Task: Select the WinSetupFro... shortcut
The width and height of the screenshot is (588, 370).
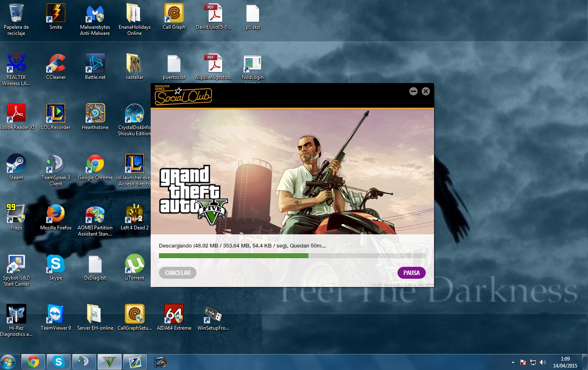Action: (213, 318)
